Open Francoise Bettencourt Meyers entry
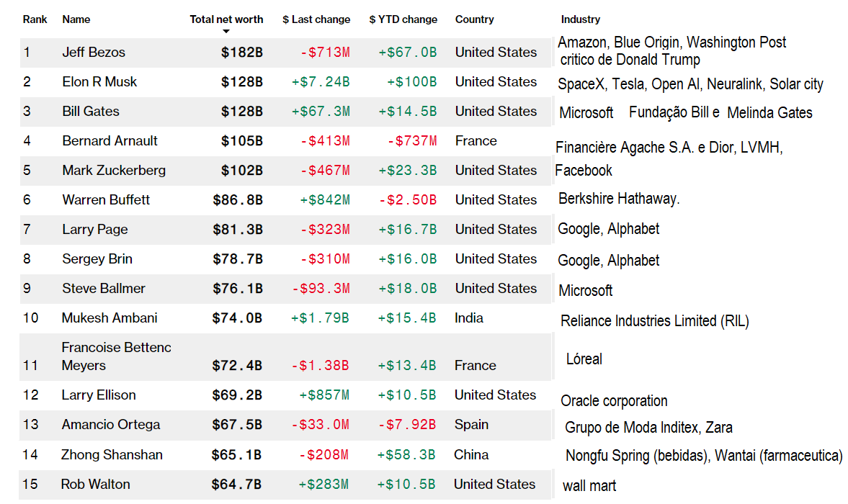 [116, 356]
